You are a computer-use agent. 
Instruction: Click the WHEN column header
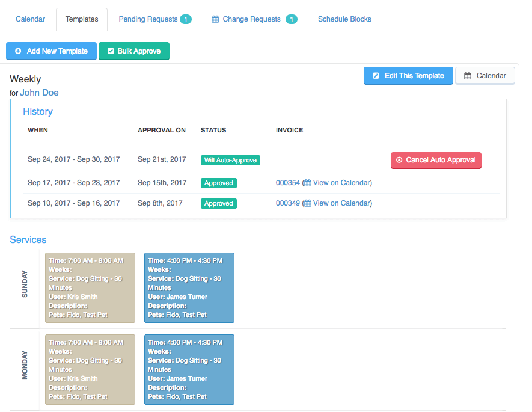38,130
